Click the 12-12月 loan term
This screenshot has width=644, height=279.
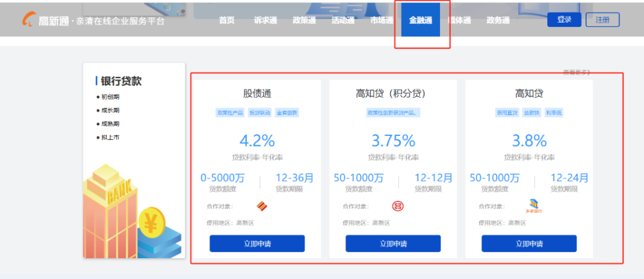(434, 178)
